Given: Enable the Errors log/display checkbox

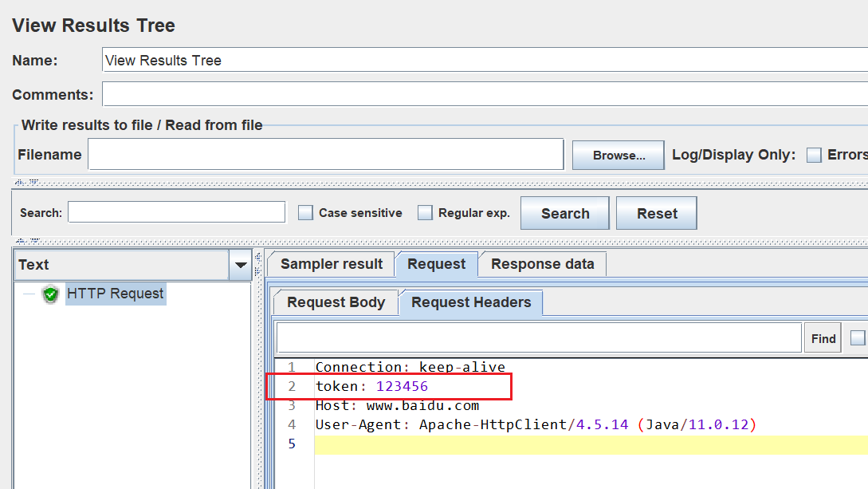Looking at the screenshot, I should click(x=814, y=155).
